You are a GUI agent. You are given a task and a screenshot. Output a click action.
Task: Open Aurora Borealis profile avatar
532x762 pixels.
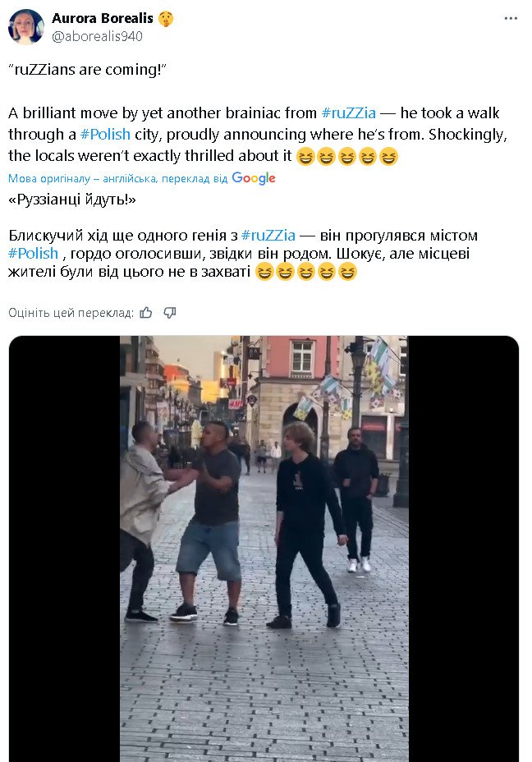pyautogui.click(x=26, y=27)
